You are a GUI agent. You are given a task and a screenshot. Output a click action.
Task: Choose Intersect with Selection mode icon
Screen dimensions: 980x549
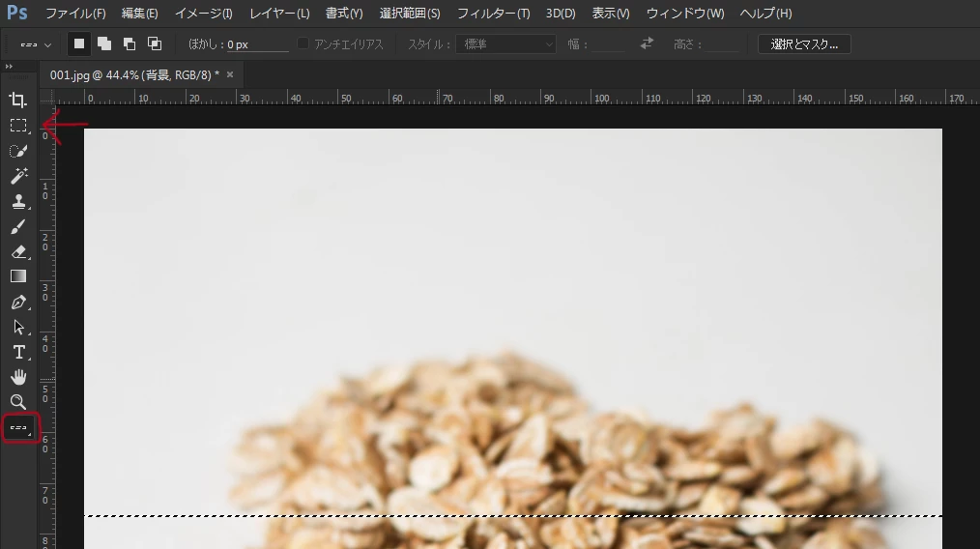(155, 43)
